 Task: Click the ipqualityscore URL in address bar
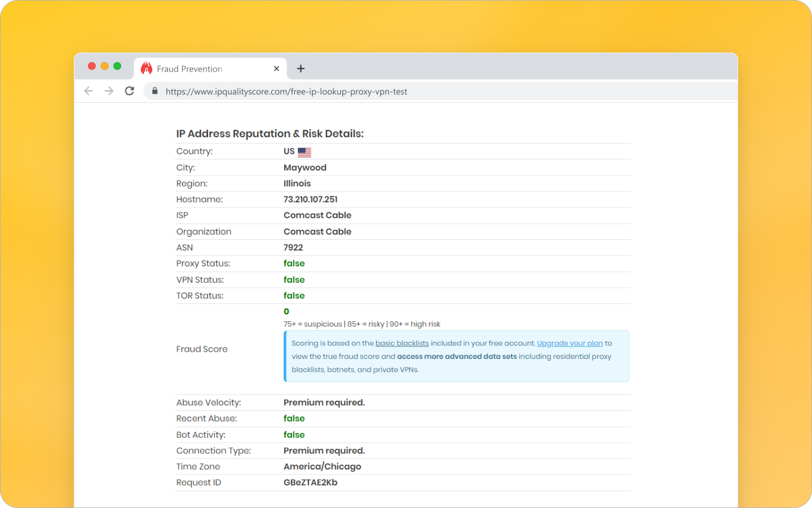[286, 91]
